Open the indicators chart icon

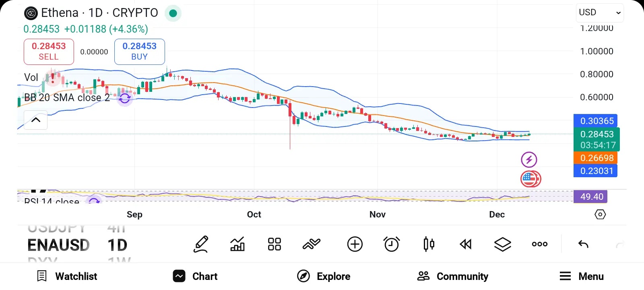tap(237, 244)
